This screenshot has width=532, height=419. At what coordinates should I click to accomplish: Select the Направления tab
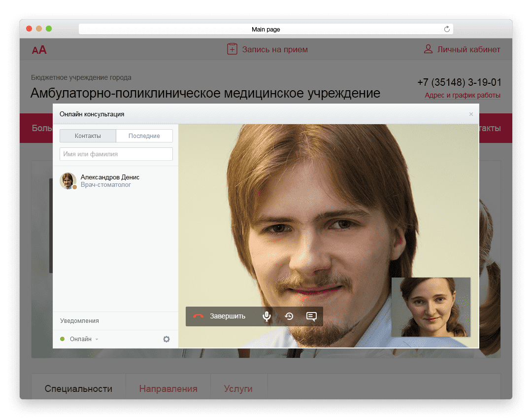168,388
